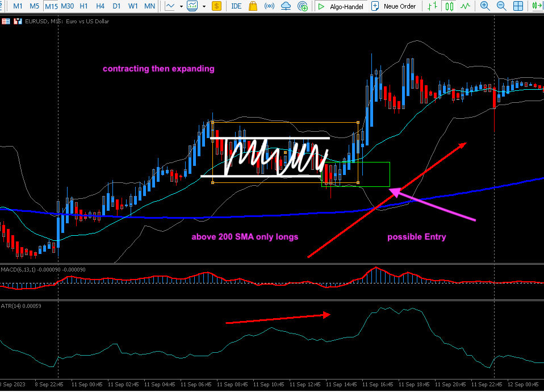Select the 'above 200 SMA only longs' label
Image resolution: width=544 pixels, height=392 pixels.
tap(245, 237)
